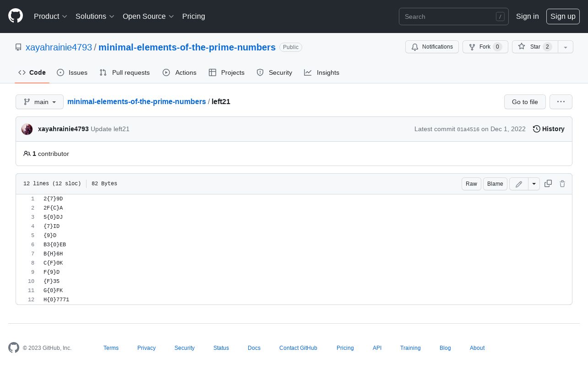Click the Go to file button
This screenshot has height=376, width=588.
[525, 102]
